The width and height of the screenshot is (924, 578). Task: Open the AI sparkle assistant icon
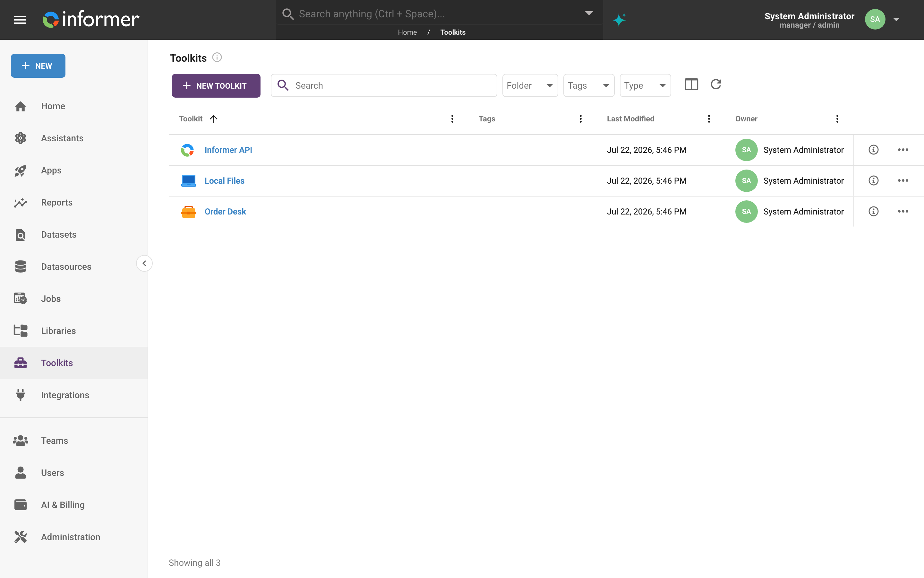(619, 20)
